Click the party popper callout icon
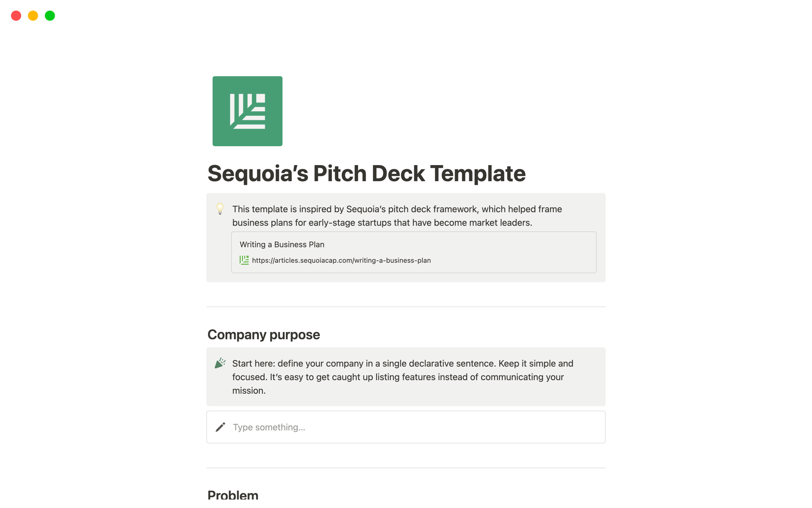812x508 pixels. pos(220,363)
